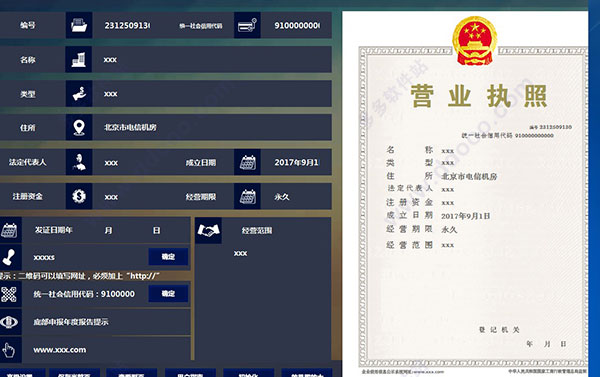Click the 类型 input field
This screenshot has width=600, height=377.
212,93
